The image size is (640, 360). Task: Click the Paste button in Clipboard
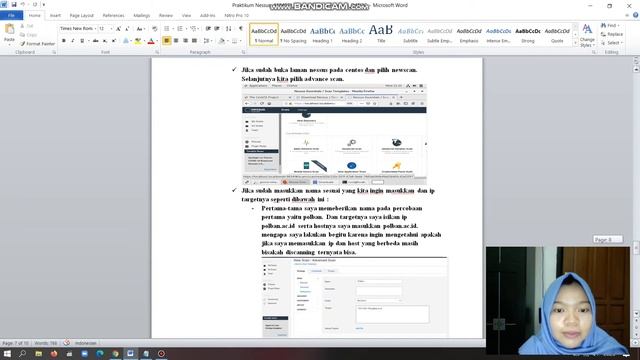tap(9, 33)
